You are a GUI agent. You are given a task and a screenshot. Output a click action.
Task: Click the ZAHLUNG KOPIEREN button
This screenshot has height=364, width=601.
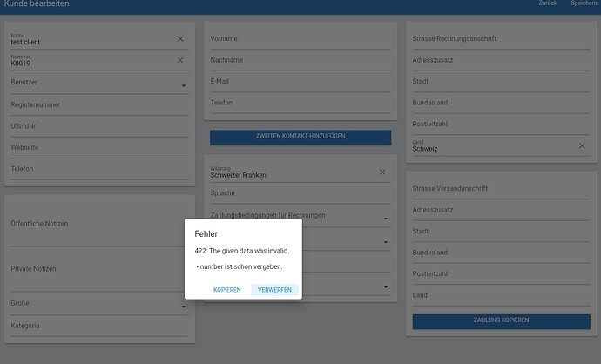coord(502,321)
